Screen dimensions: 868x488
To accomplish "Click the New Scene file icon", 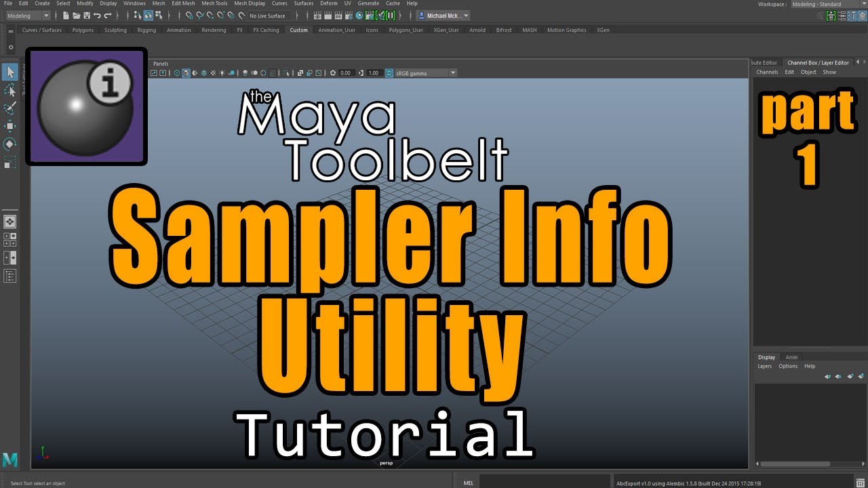I will 66,16.
